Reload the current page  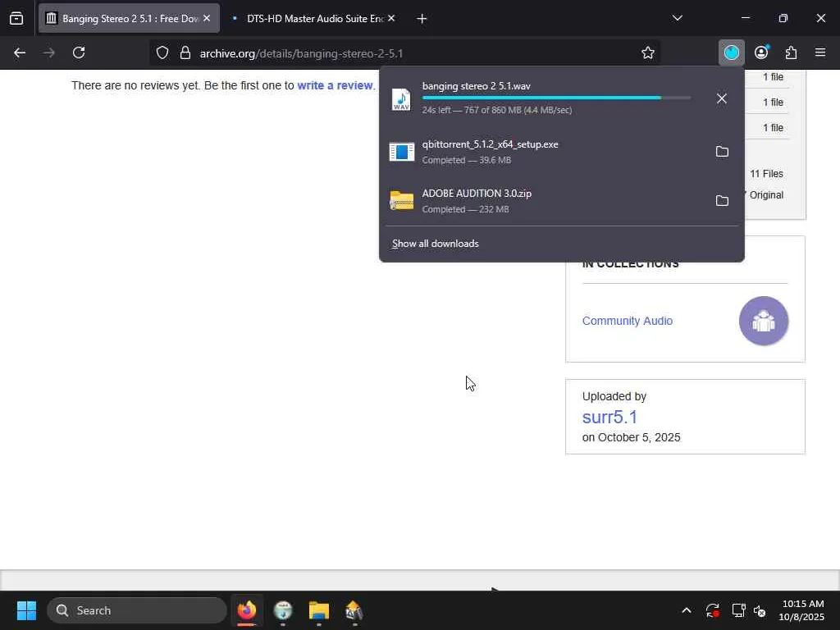click(x=79, y=52)
